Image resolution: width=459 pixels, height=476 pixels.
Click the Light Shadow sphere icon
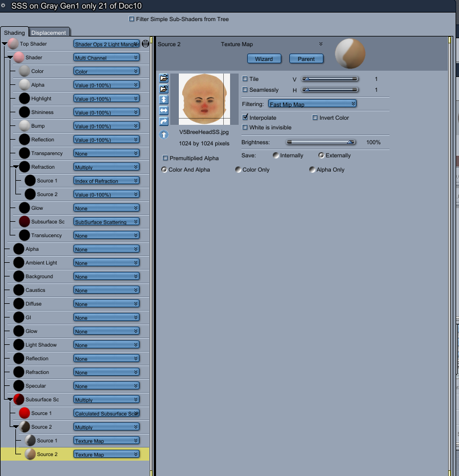(19, 344)
